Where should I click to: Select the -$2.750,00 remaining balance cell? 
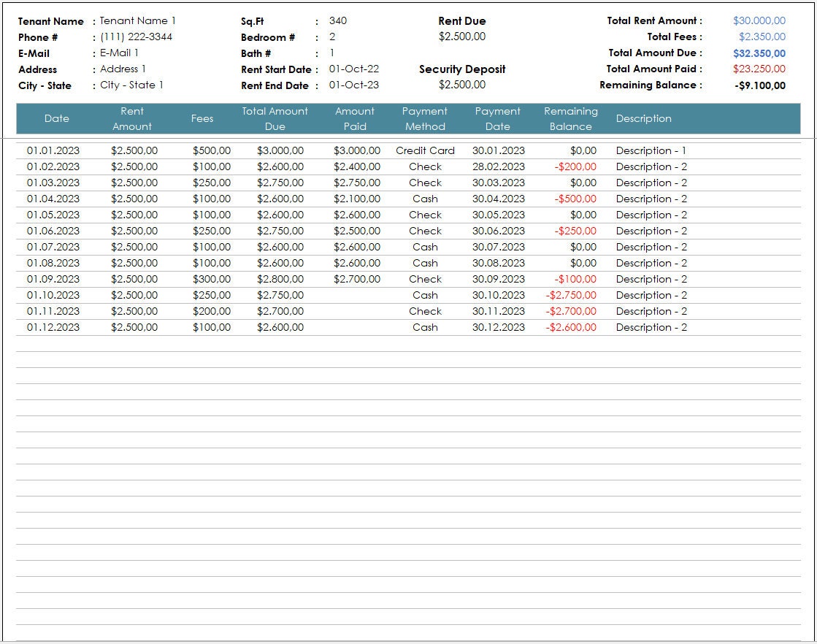tap(571, 296)
